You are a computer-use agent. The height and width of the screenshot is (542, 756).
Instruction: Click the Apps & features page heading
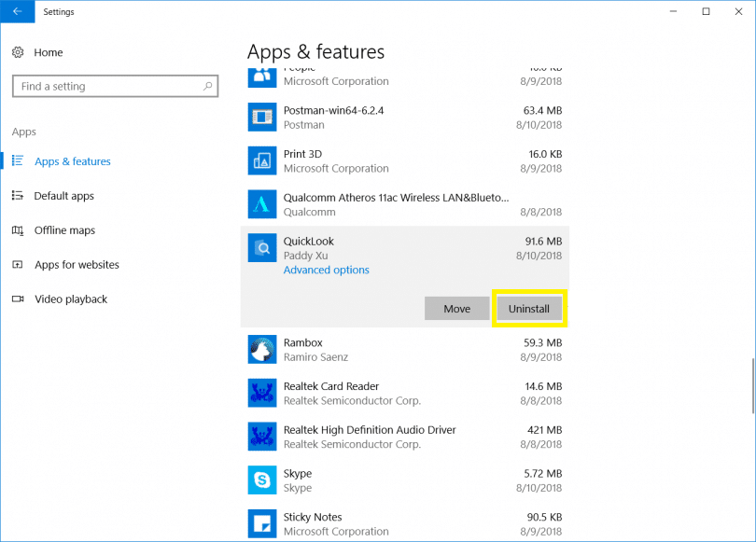pos(315,51)
